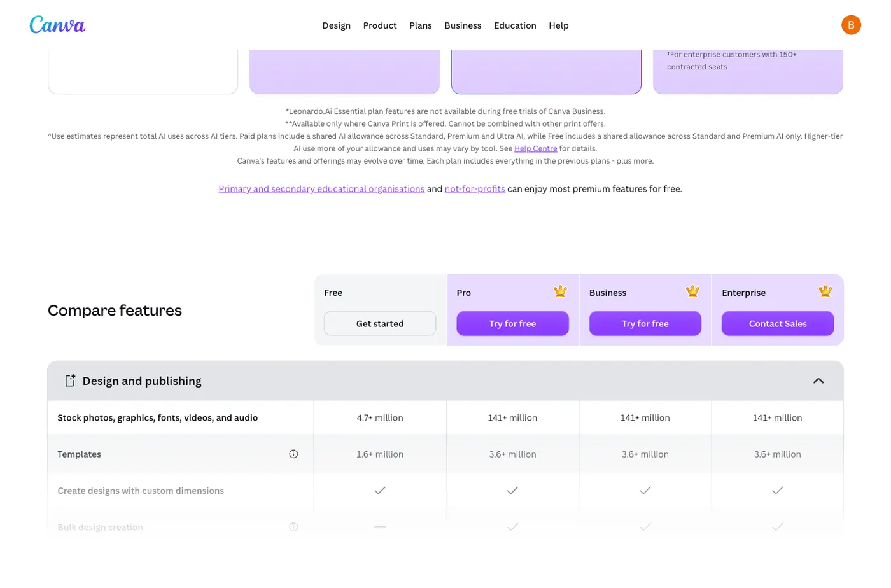The image size is (891, 588).
Task: Click the enterprise customers 150+ seats note
Action: pyautogui.click(x=732, y=60)
